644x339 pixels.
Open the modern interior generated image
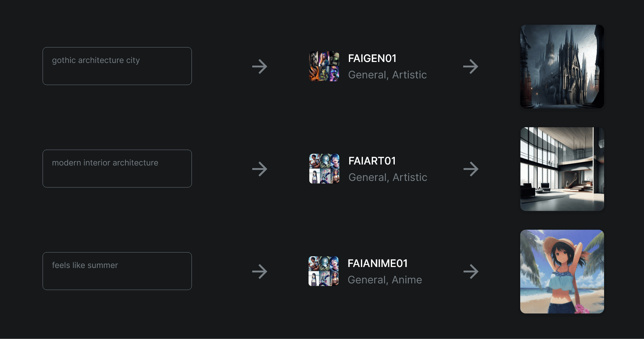pyautogui.click(x=562, y=169)
